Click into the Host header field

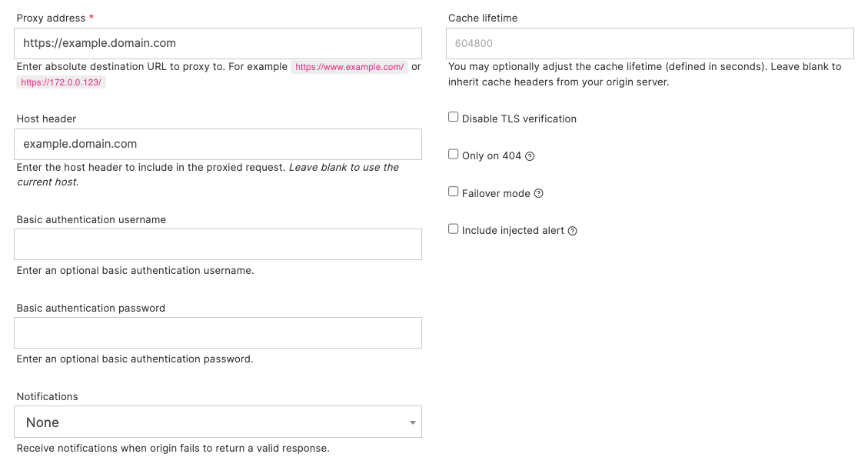tap(218, 144)
